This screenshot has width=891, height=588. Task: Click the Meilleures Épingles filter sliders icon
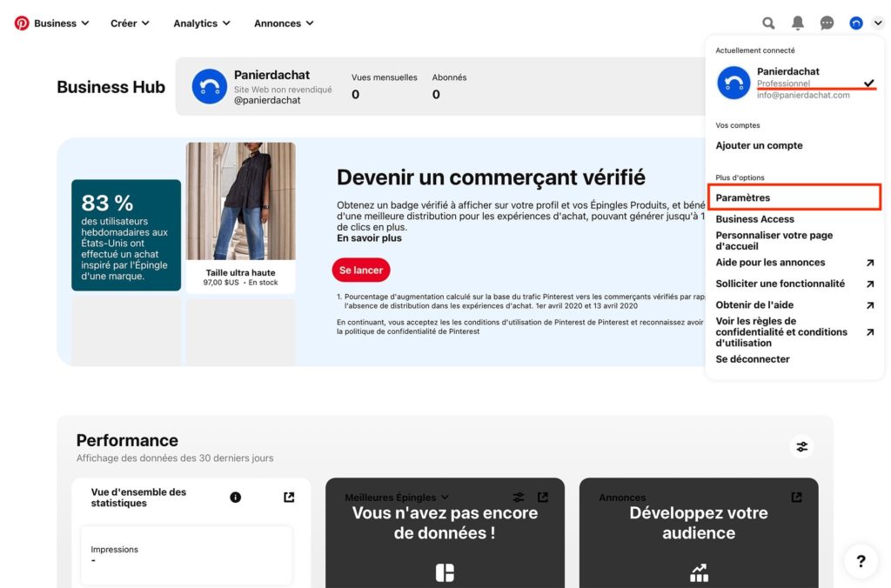coord(519,498)
